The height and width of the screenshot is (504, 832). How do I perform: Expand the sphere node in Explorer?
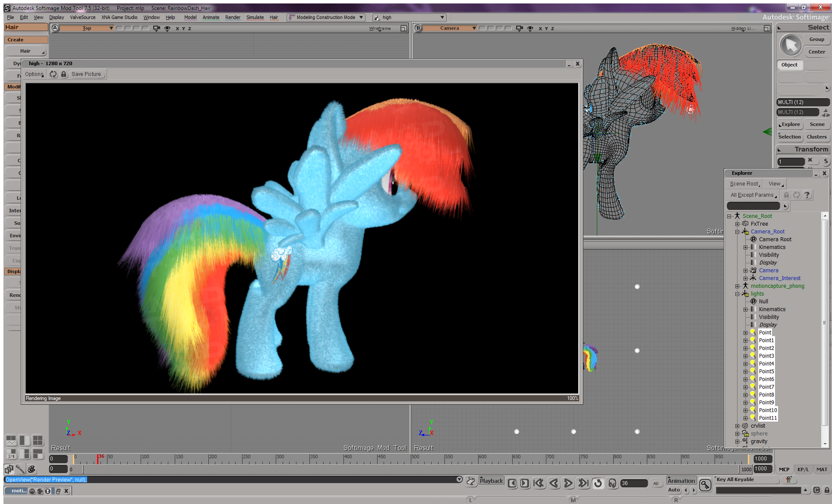(737, 434)
